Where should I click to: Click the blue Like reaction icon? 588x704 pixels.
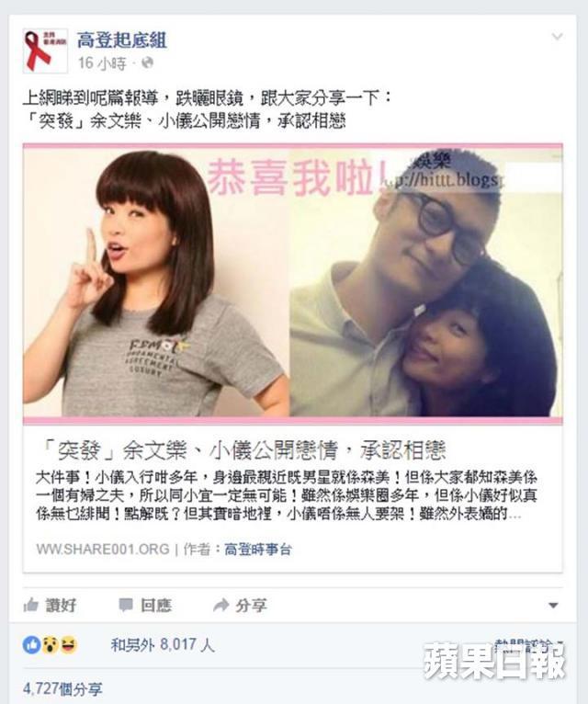[31, 645]
